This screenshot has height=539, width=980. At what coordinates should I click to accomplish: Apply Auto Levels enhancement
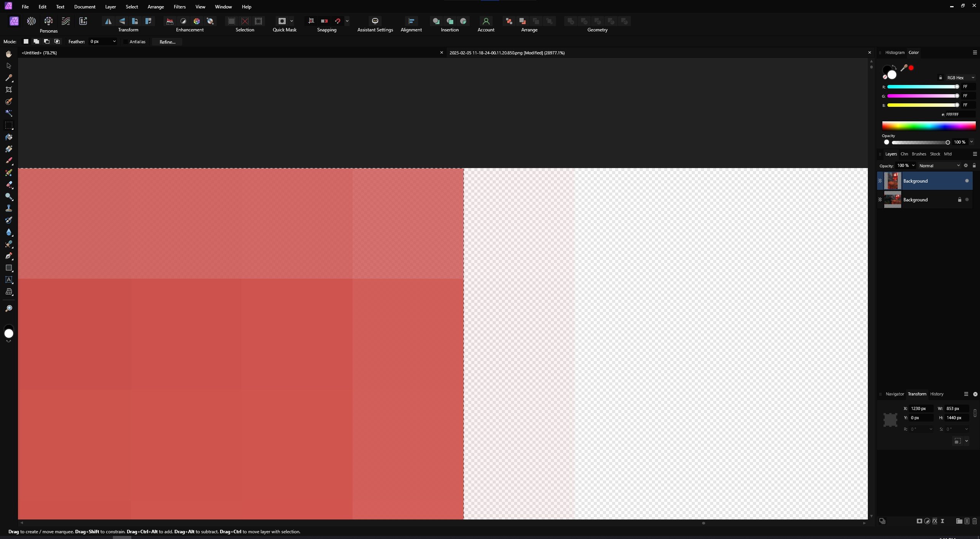(170, 21)
